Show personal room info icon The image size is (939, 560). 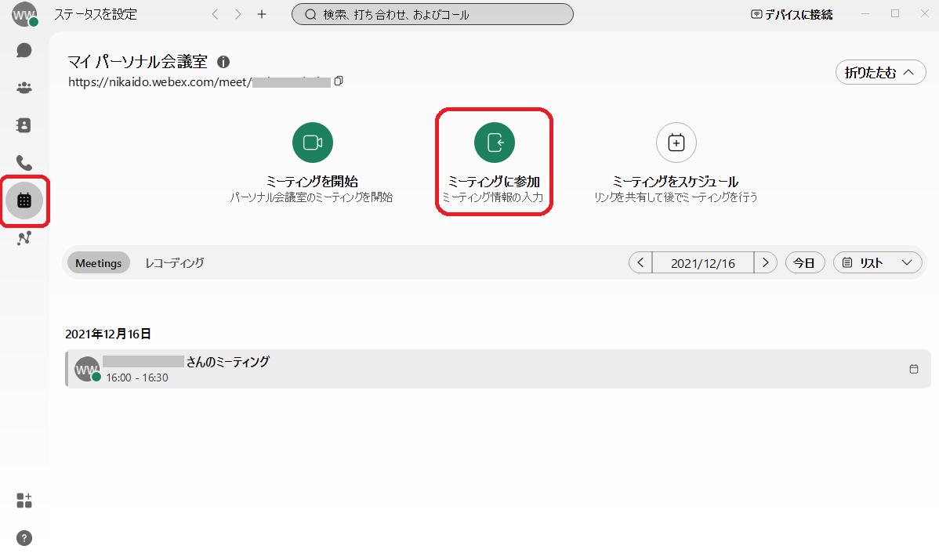pos(223,62)
